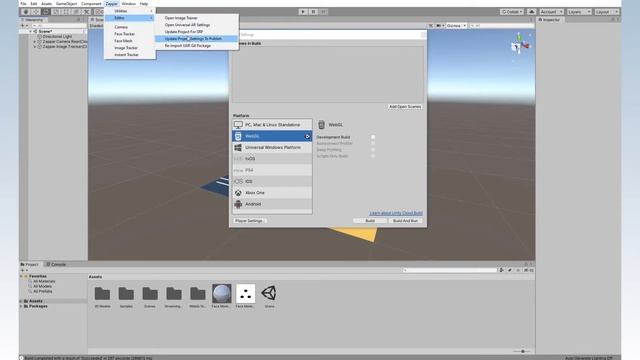Image resolution: width=640 pixels, height=360 pixels.
Task: Open the Collab dropdown
Action: click(x=512, y=12)
